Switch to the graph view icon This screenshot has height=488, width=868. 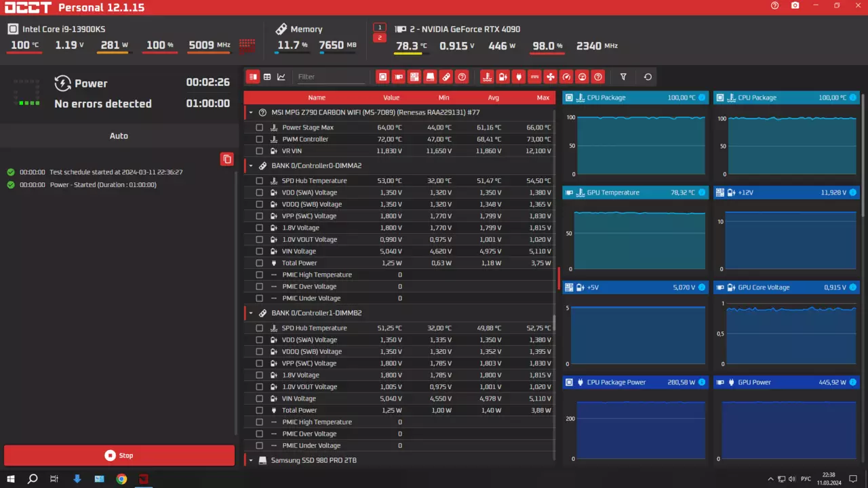point(281,77)
